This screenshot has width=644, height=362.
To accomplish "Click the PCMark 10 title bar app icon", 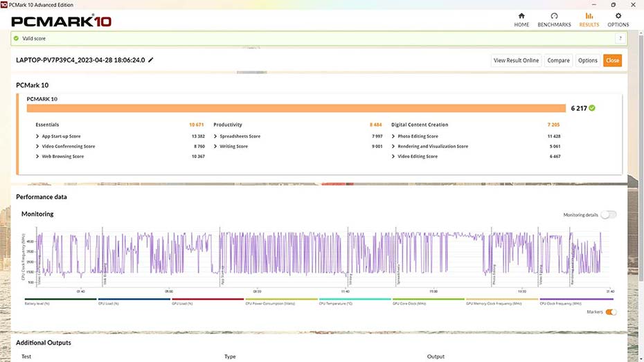I will tap(6, 5).
